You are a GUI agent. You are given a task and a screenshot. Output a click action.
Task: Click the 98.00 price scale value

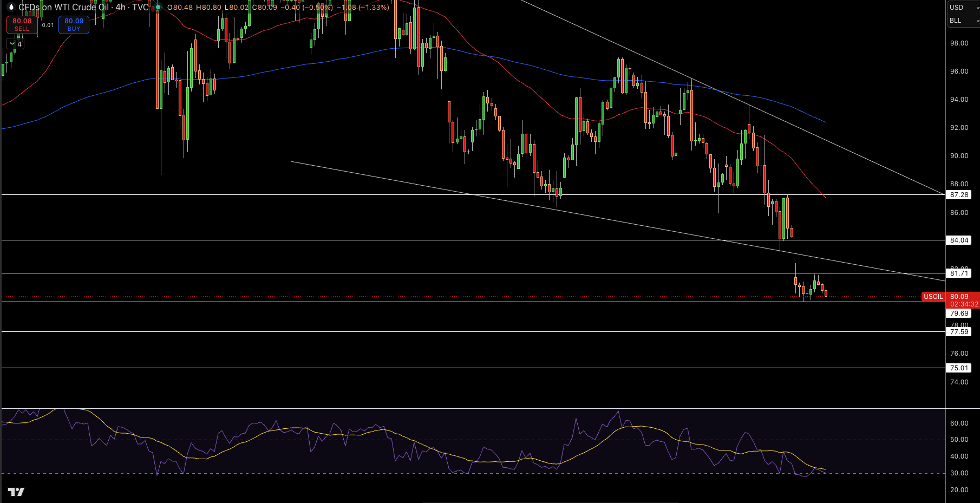pos(959,43)
